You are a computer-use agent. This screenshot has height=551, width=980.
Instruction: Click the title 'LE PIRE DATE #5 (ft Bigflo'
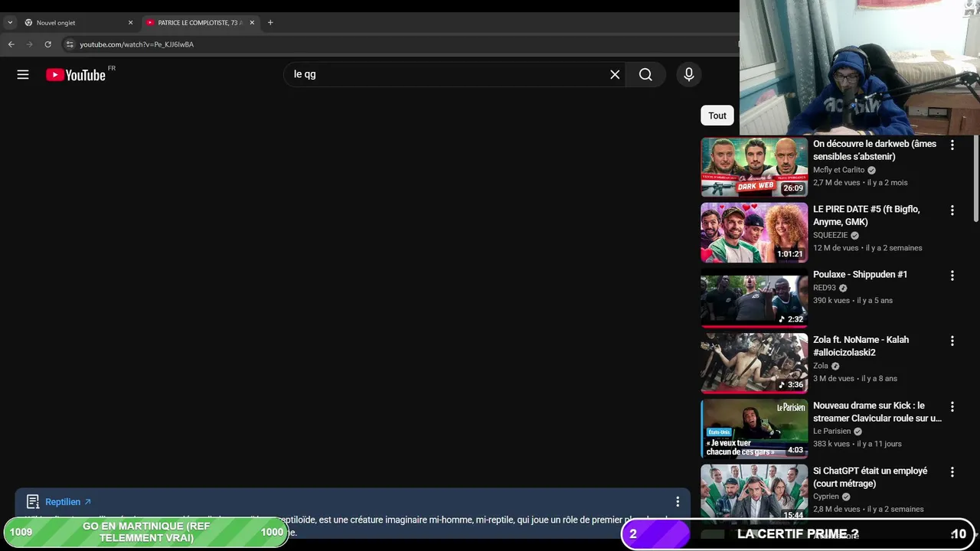tap(867, 215)
